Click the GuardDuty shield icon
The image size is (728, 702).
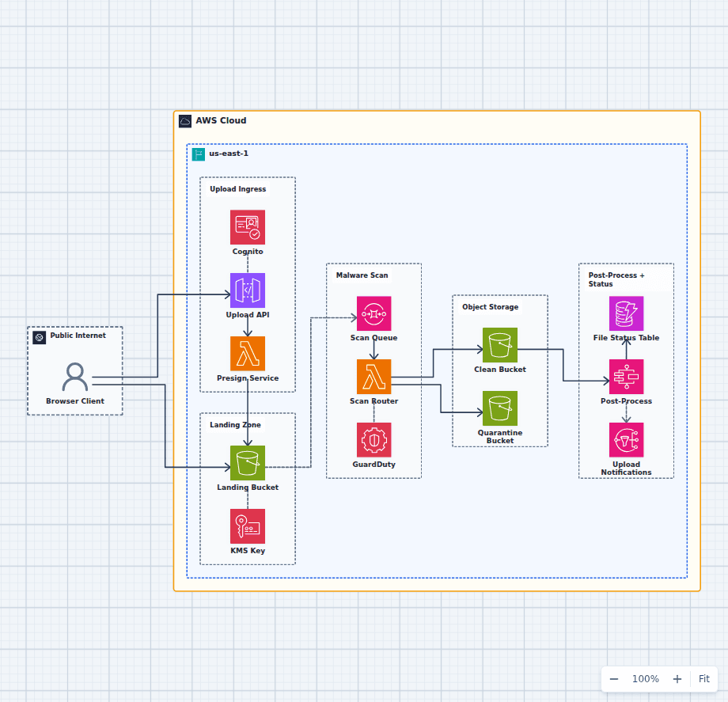pyautogui.click(x=373, y=440)
